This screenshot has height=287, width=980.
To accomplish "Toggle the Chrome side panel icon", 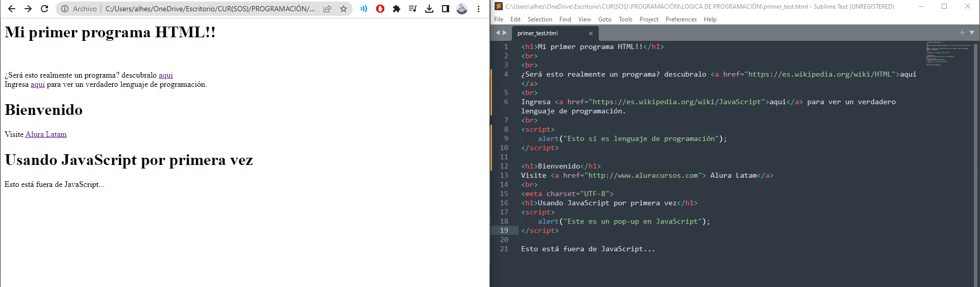I will (x=446, y=9).
